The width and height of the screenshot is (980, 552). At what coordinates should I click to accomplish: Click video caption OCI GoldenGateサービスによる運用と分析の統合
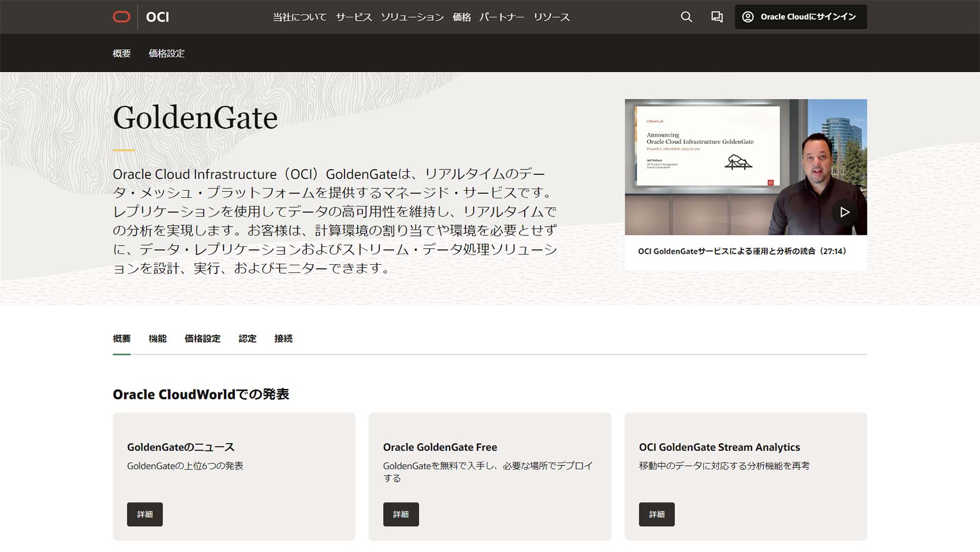pyautogui.click(x=742, y=251)
